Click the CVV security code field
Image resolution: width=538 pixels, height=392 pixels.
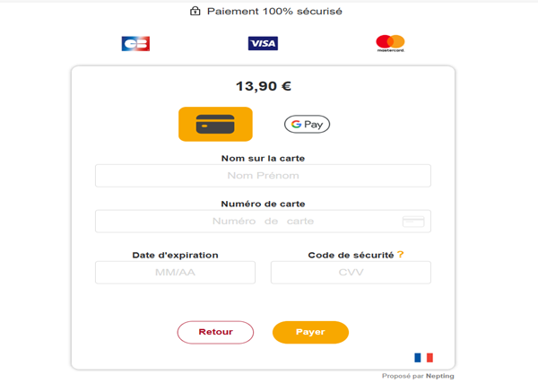coord(351,273)
